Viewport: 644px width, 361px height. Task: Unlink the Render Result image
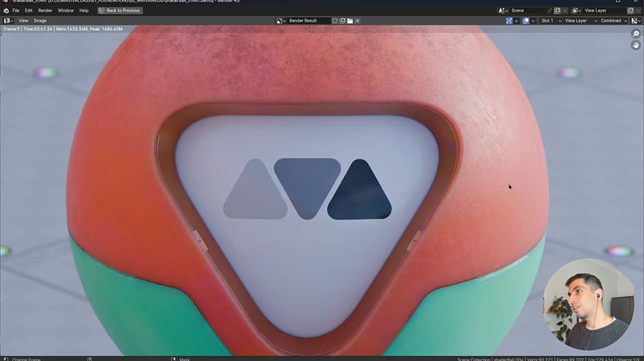(x=357, y=21)
